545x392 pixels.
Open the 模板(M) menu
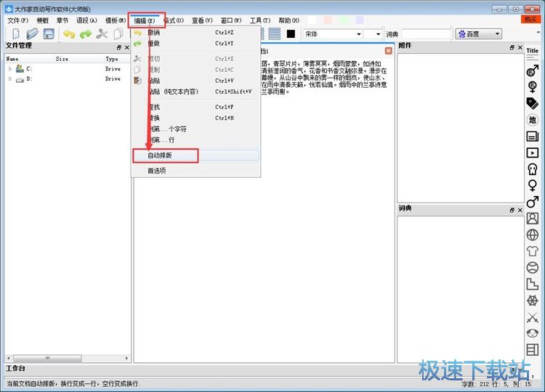tap(116, 20)
